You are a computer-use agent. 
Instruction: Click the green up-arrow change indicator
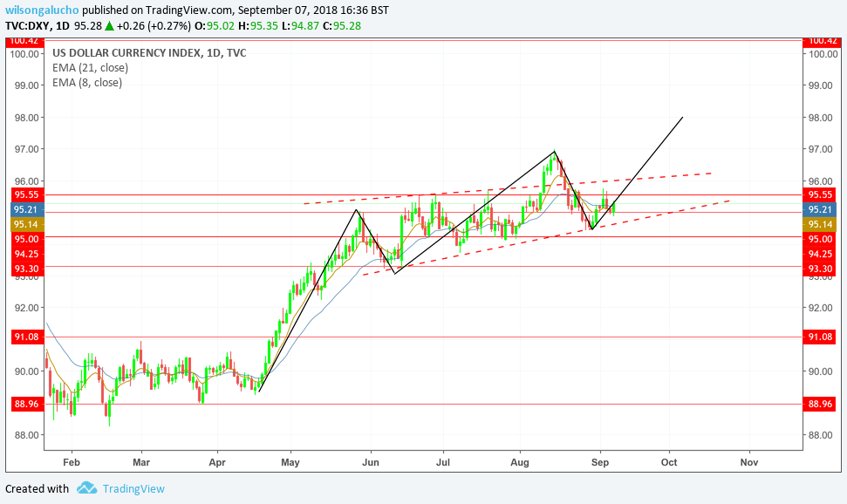[109, 26]
